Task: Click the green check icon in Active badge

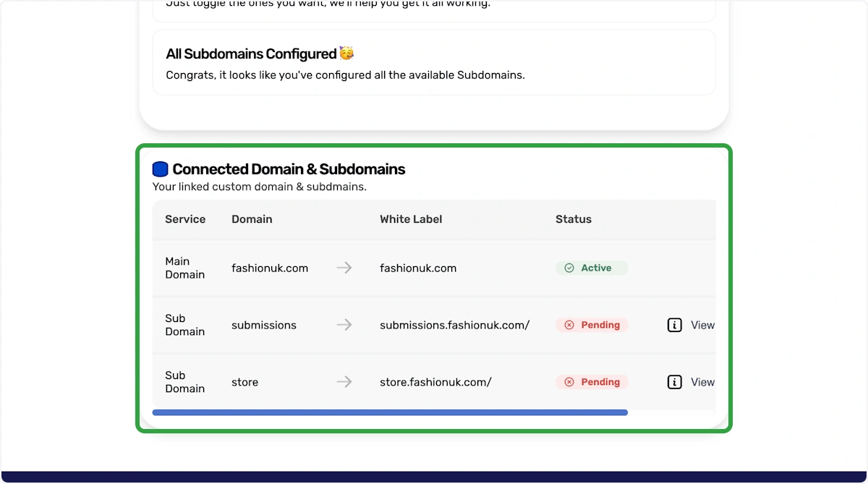Action: click(569, 268)
